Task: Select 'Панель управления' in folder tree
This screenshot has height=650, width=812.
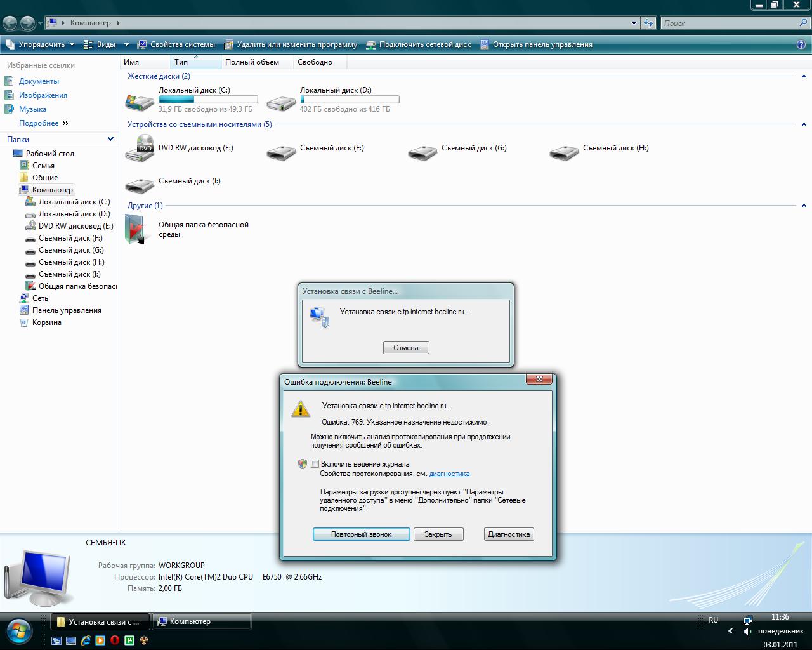Action: 67,310
